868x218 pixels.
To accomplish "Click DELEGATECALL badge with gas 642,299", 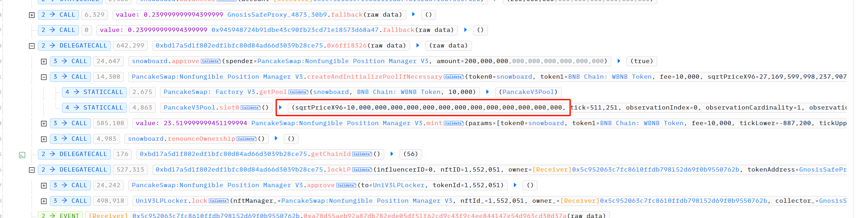I will point(74,46).
